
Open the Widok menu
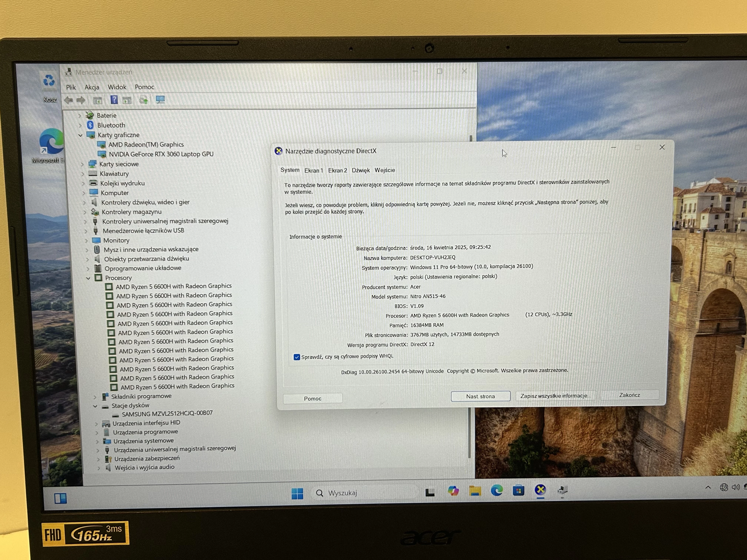[117, 87]
